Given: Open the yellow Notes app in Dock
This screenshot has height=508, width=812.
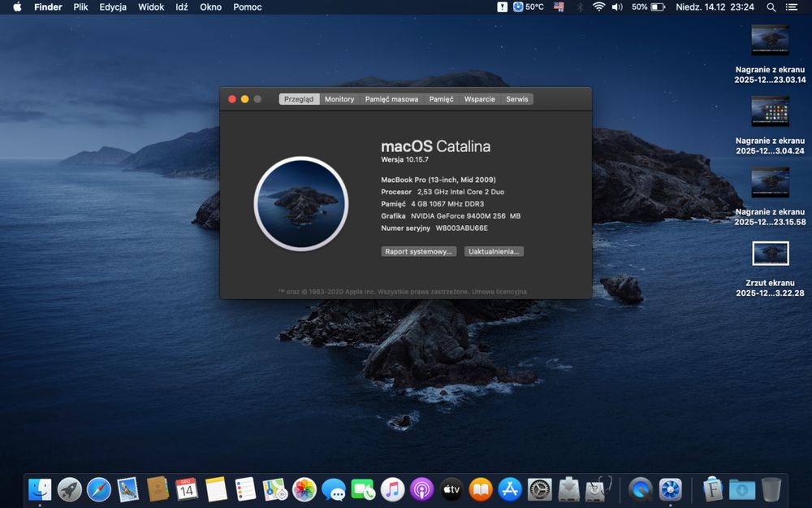Looking at the screenshot, I should pyautogui.click(x=216, y=489).
